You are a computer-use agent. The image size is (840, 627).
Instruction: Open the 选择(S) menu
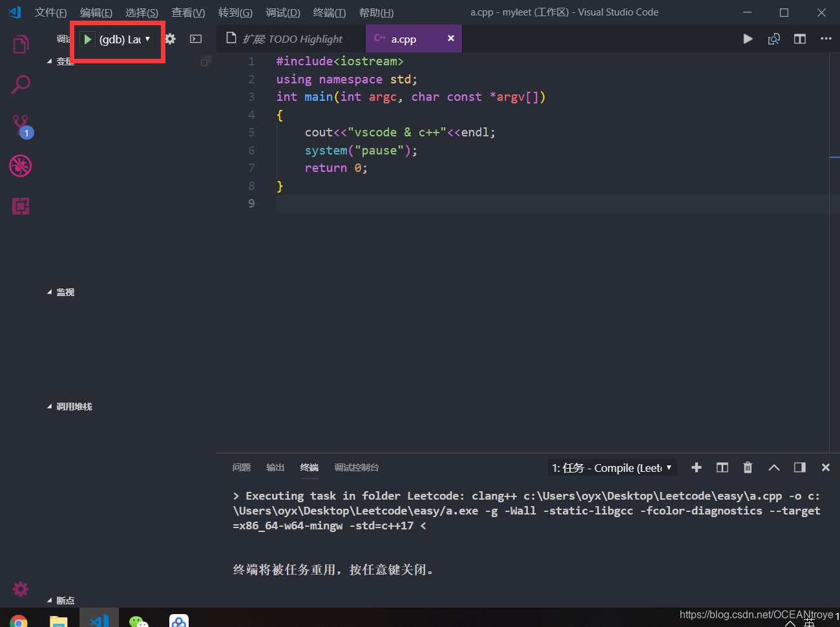[x=142, y=13]
